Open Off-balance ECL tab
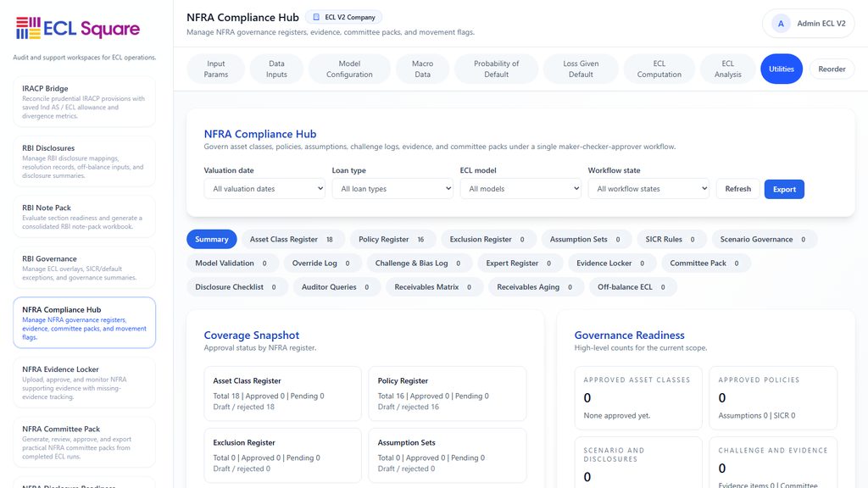This screenshot has height=488, width=868. [632, 286]
